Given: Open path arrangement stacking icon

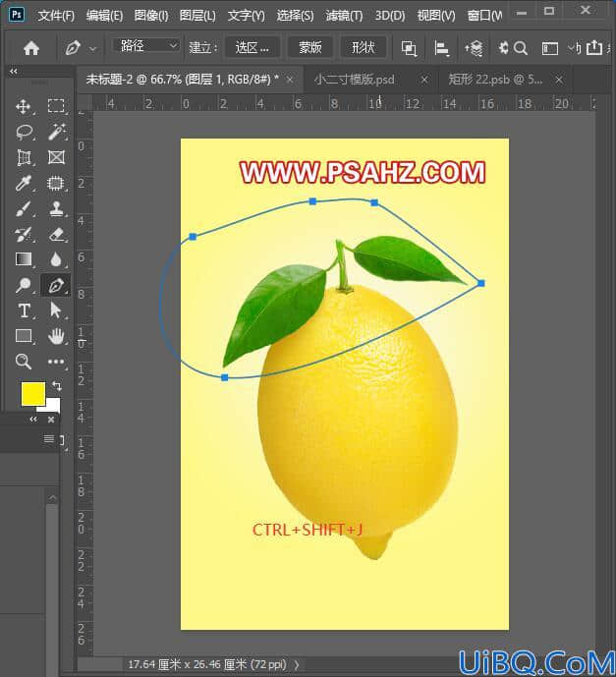Looking at the screenshot, I should 474,48.
